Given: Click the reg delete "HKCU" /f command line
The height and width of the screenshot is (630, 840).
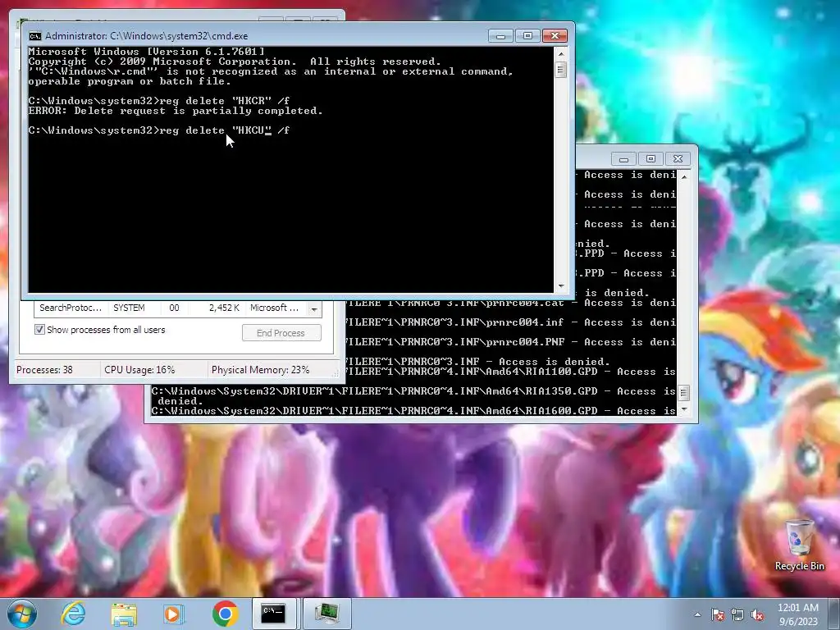Looking at the screenshot, I should click(159, 130).
